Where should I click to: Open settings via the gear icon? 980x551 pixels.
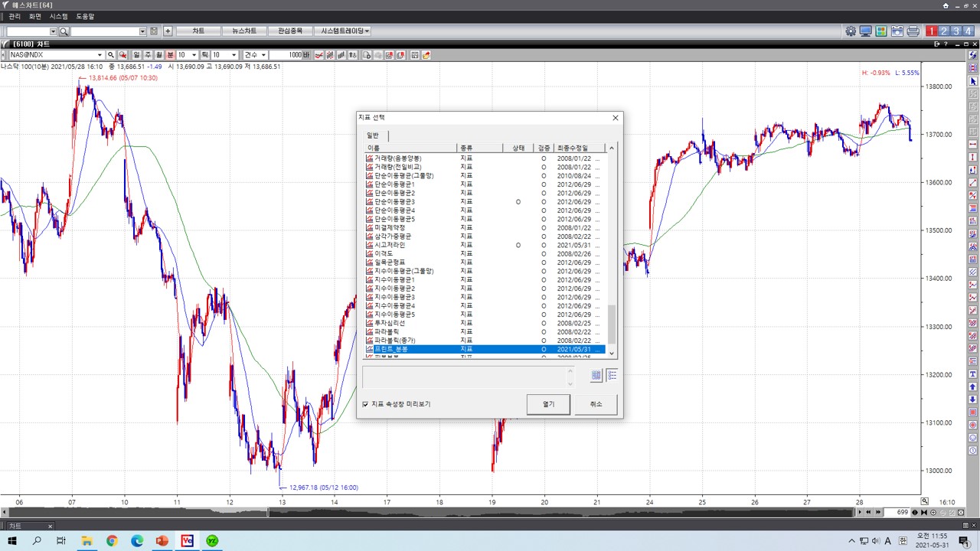pos(851,31)
